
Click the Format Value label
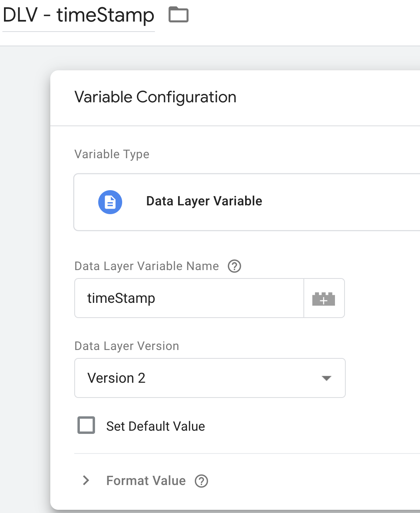pos(146,481)
